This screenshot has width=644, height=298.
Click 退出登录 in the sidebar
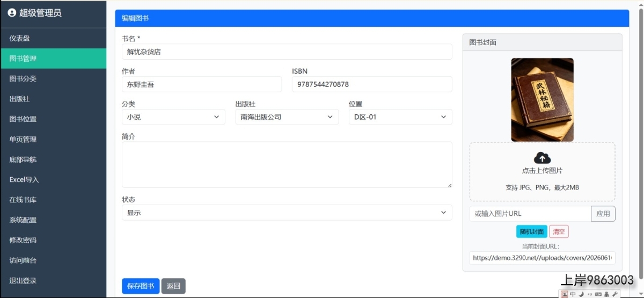[x=53, y=280]
